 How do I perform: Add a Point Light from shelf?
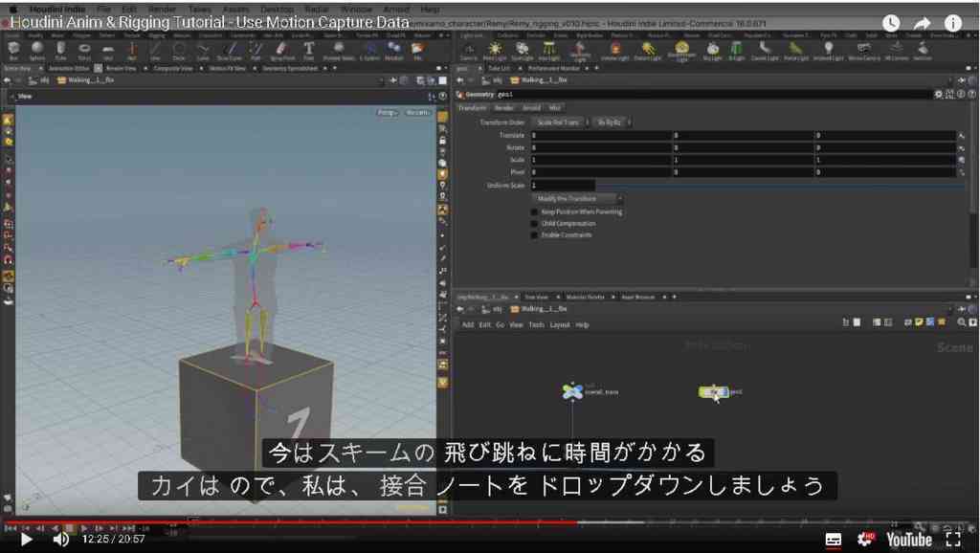click(x=495, y=50)
